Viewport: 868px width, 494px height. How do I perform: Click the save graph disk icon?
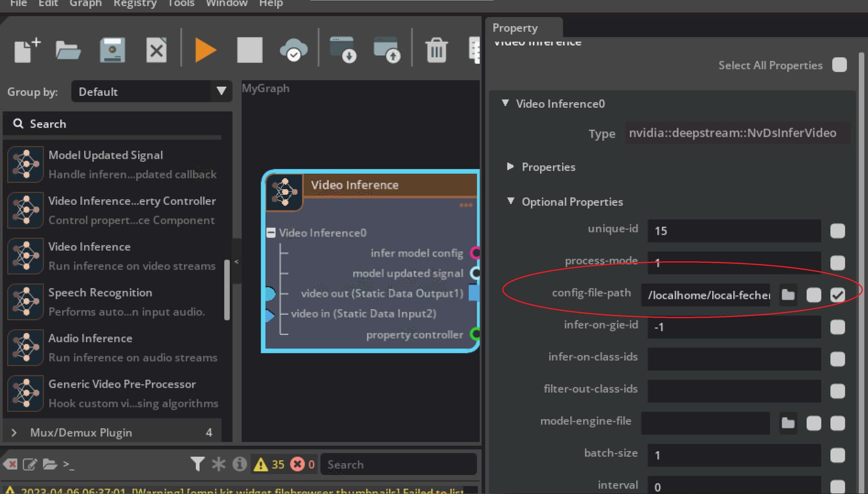(x=112, y=50)
